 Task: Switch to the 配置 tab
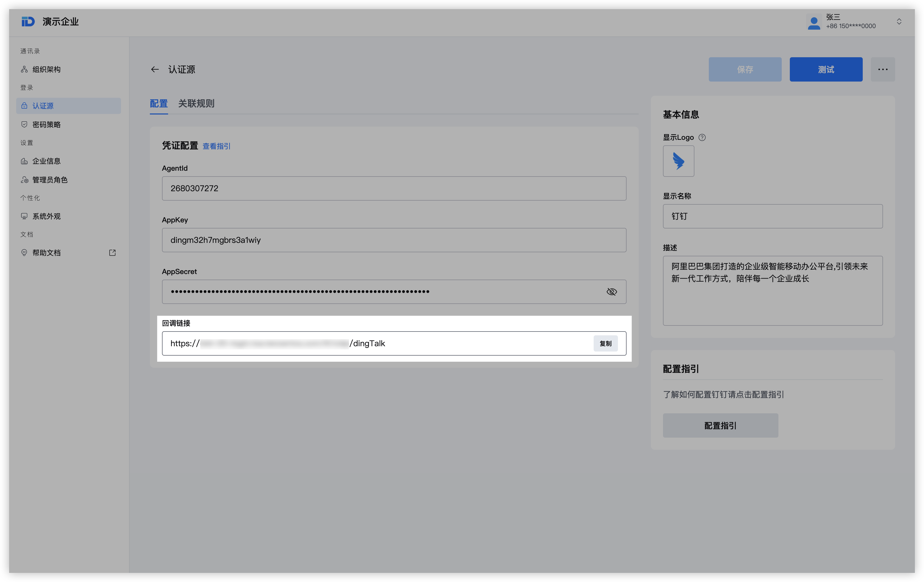coord(159,104)
